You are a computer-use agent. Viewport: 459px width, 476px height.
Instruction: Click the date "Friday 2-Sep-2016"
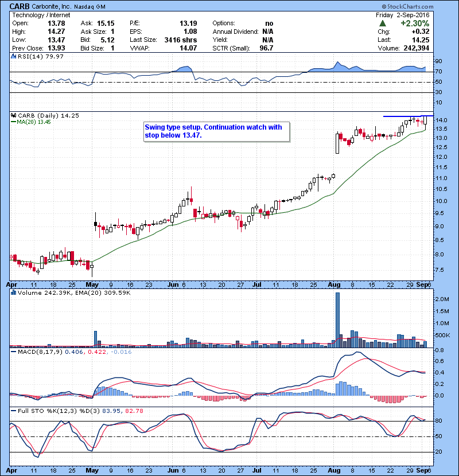(x=403, y=15)
